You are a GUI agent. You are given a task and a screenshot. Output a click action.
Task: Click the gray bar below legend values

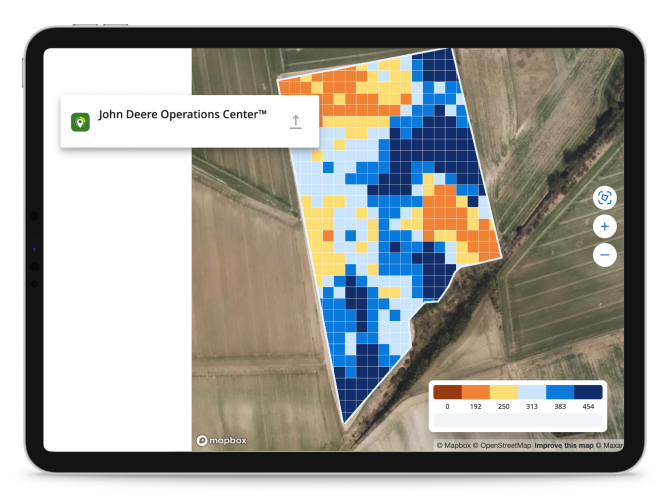click(518, 422)
